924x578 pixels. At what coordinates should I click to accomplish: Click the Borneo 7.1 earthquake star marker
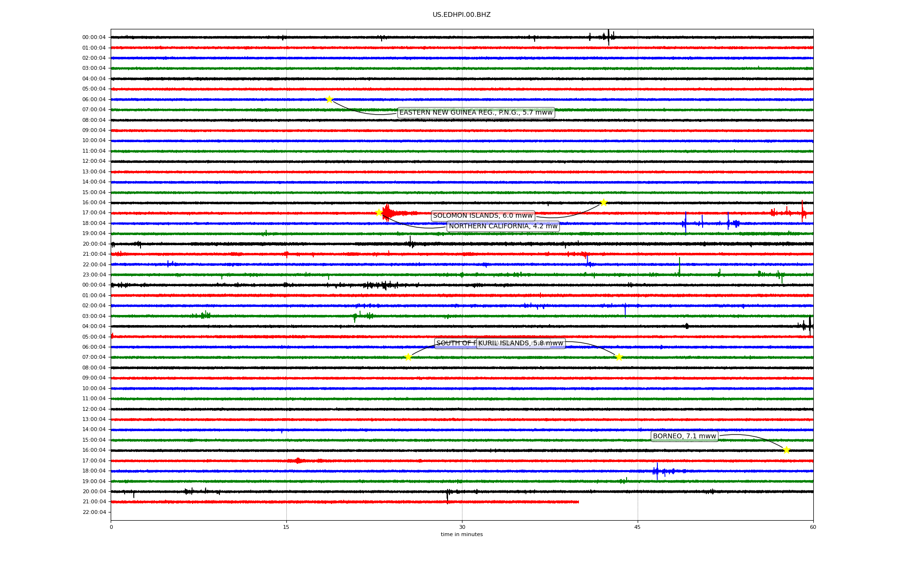(786, 450)
